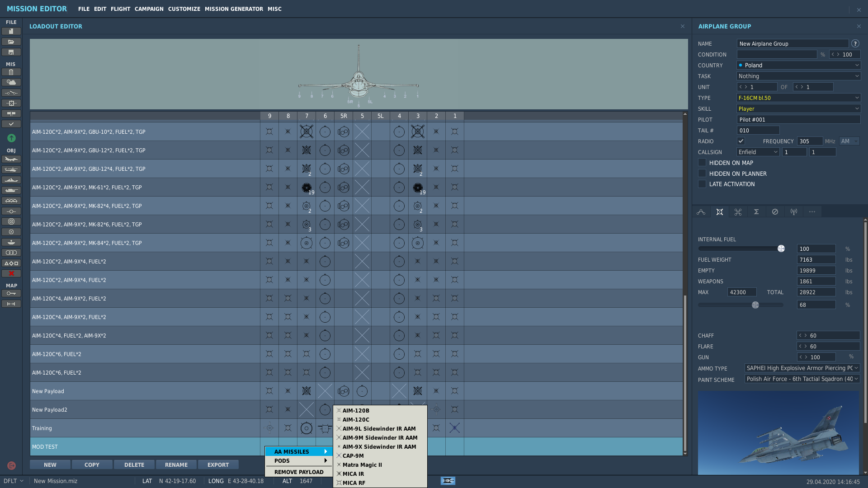Open the route waypoints tab icon
The height and width of the screenshot is (488, 868).
click(x=701, y=212)
